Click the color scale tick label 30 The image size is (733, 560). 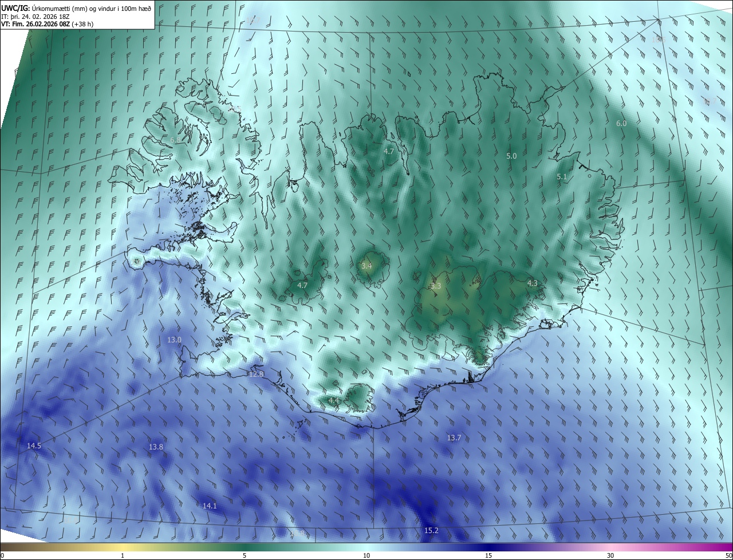[x=610, y=555]
